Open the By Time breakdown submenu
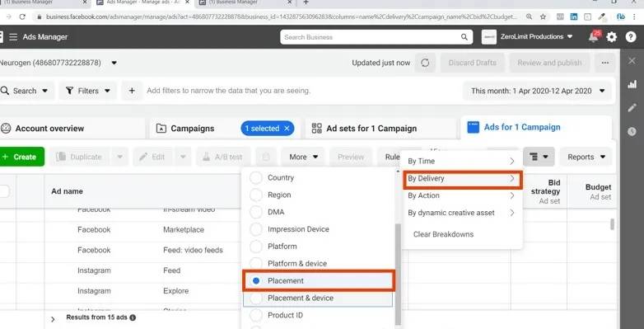The image size is (644, 329). pos(461,162)
